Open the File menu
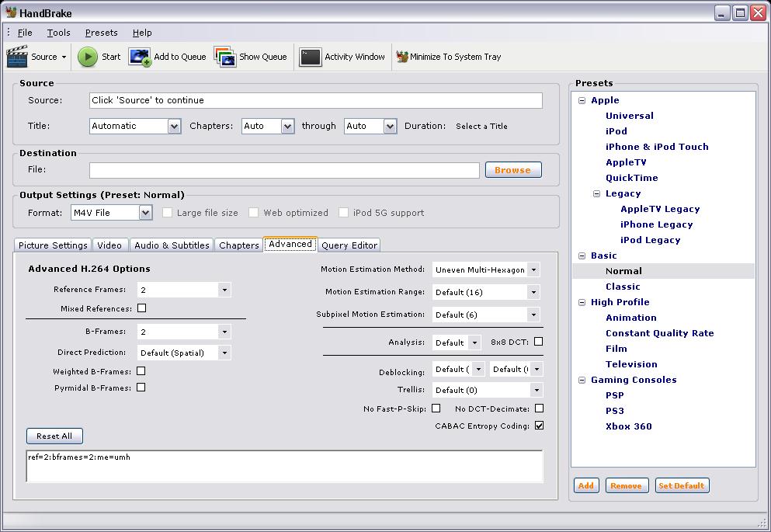771x532 pixels. (x=25, y=33)
